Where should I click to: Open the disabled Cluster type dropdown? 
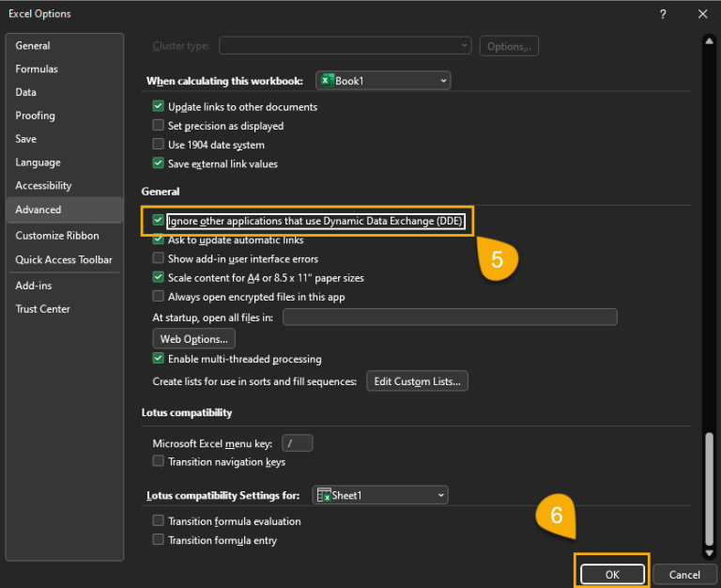(x=345, y=45)
